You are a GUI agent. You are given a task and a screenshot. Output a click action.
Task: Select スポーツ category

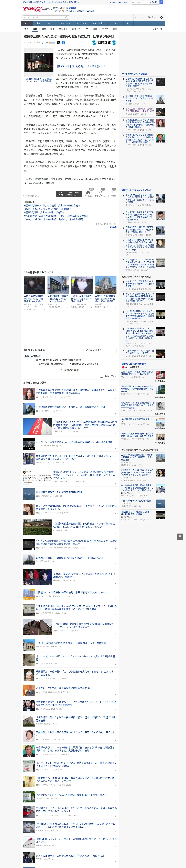tap(76, 29)
